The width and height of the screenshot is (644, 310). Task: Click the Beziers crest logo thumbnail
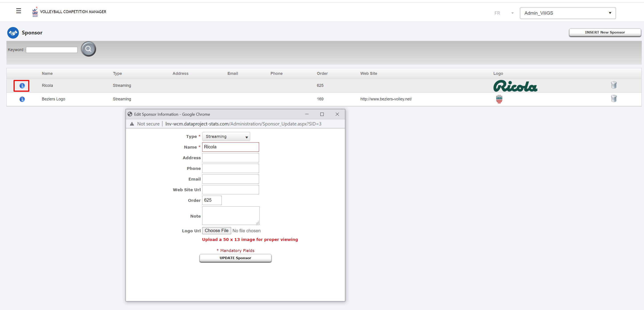click(499, 99)
